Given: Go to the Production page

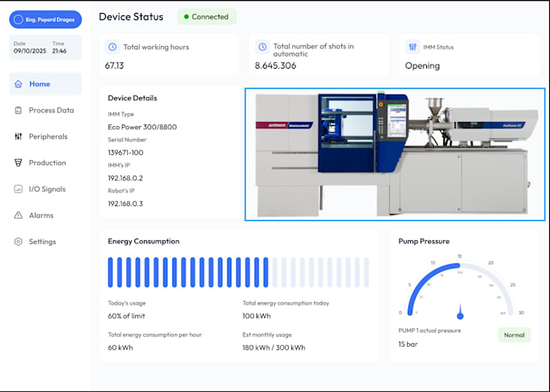Looking at the screenshot, I should coord(47,162).
